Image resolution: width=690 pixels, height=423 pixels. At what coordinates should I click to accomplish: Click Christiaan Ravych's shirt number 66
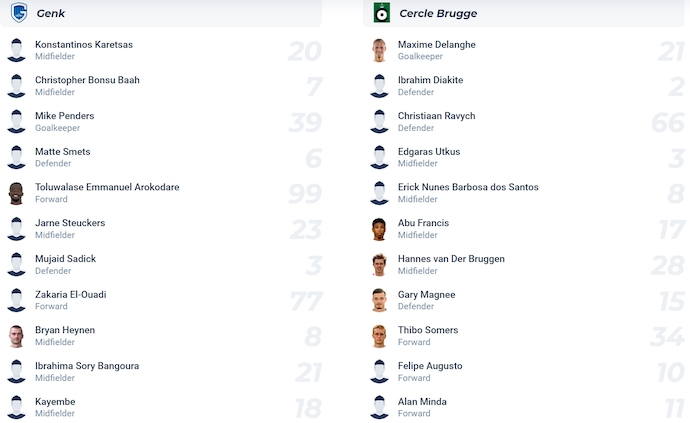tap(667, 122)
